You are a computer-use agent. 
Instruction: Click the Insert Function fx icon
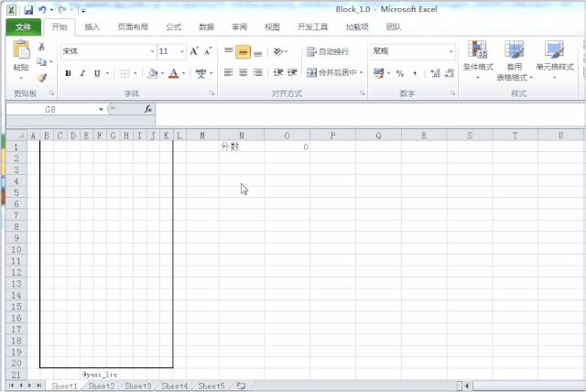point(147,109)
